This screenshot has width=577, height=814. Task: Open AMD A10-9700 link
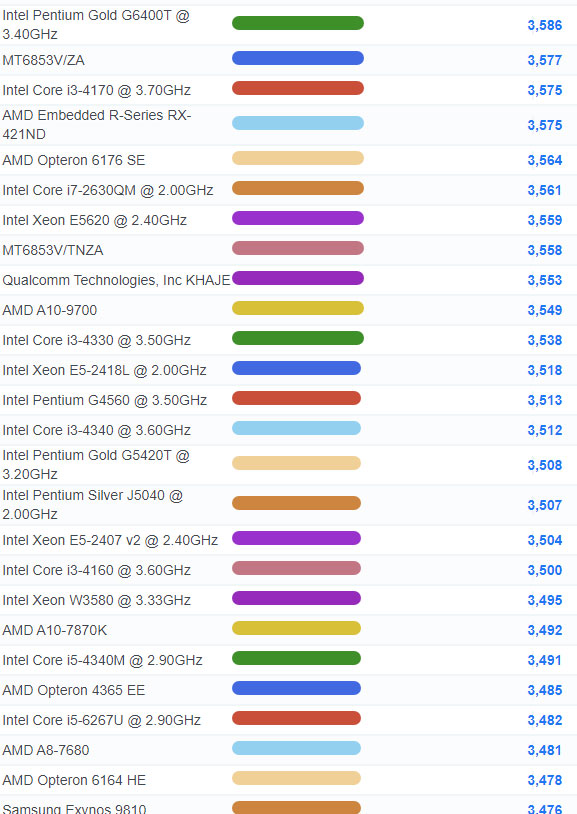click(50, 310)
